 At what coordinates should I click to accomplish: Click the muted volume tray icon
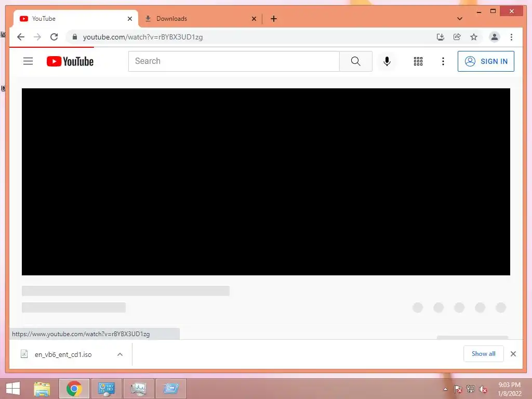point(483,389)
